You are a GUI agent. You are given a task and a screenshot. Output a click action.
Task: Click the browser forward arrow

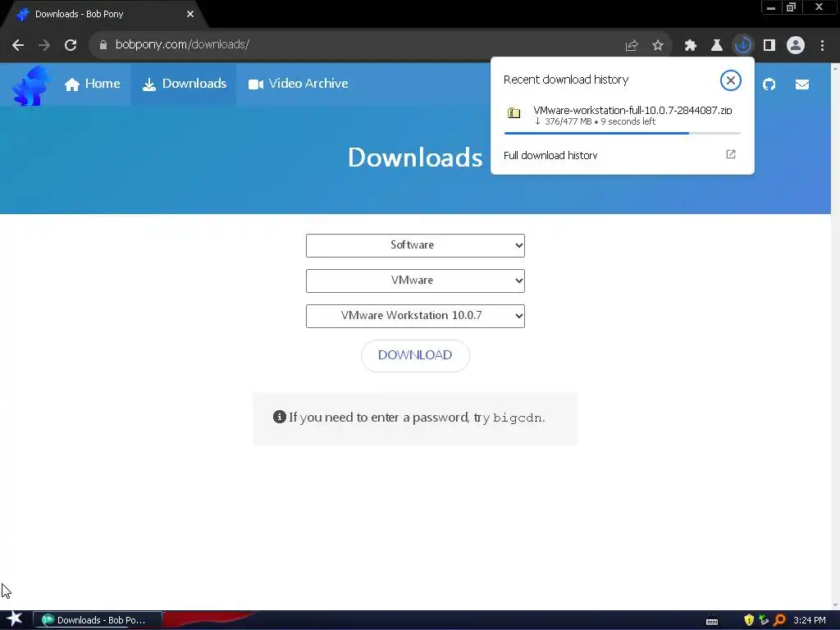[44, 45]
